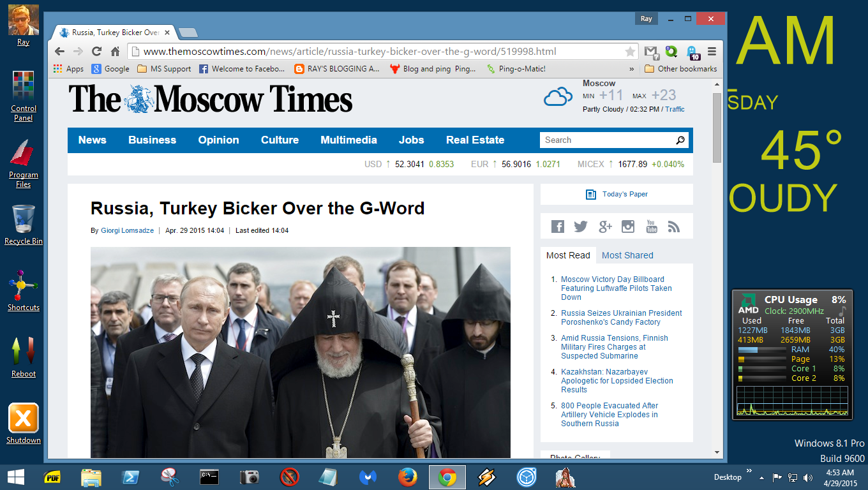Open the RSS feed icon

tap(674, 226)
